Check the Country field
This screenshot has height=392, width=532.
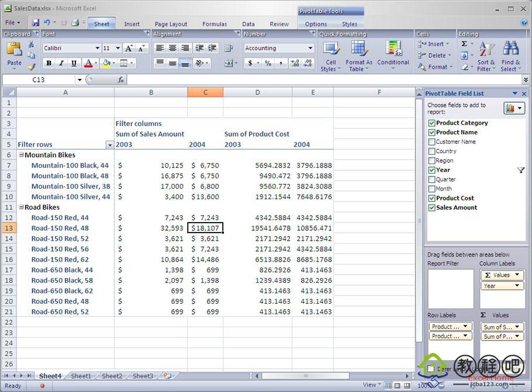(x=431, y=151)
